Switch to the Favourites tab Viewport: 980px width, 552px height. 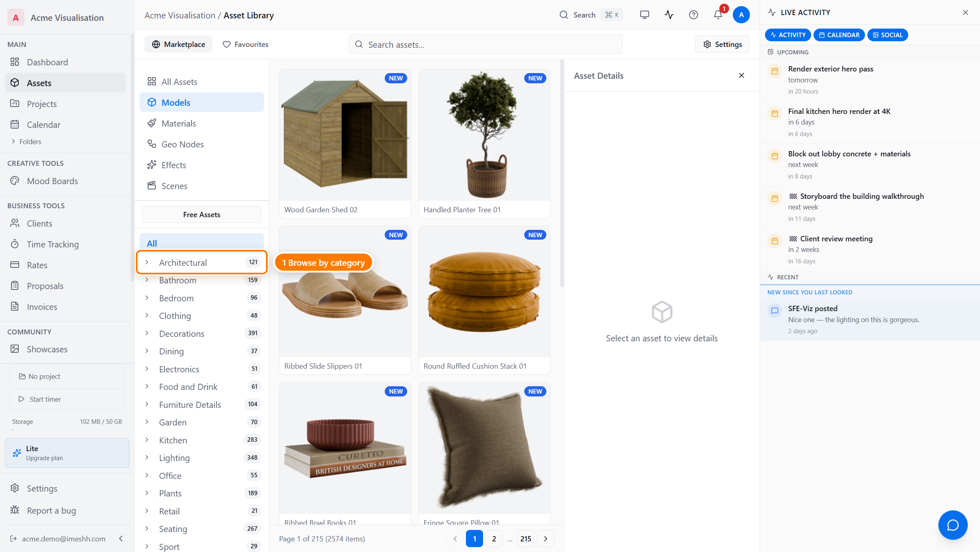click(x=245, y=44)
